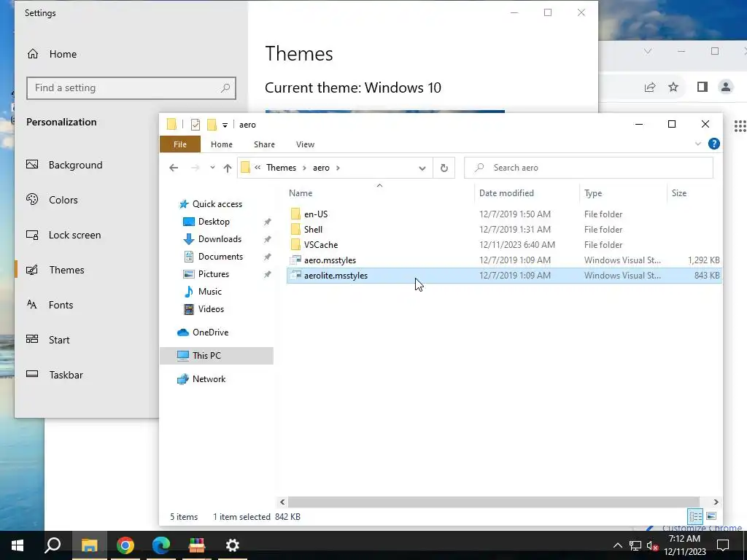
Task: Switch to the Home ribbon tab
Action: [x=222, y=144]
